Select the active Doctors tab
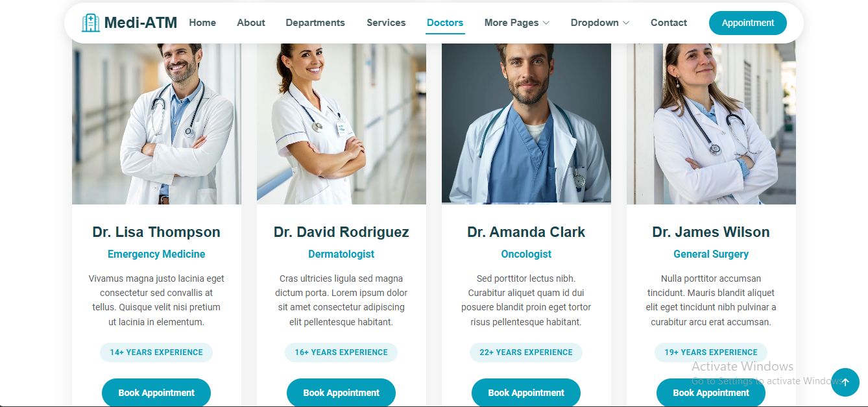Viewport: 868px width, 407px height. (445, 23)
